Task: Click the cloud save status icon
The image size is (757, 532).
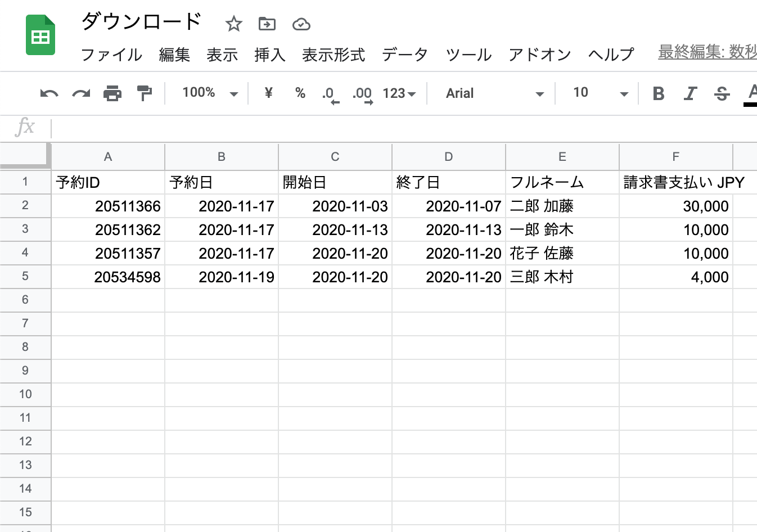Action: (301, 24)
